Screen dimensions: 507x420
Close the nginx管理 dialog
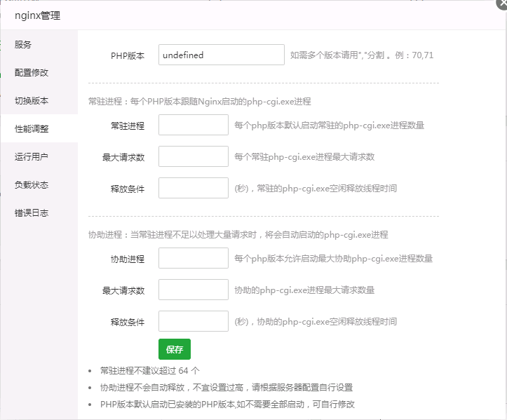point(502,4)
